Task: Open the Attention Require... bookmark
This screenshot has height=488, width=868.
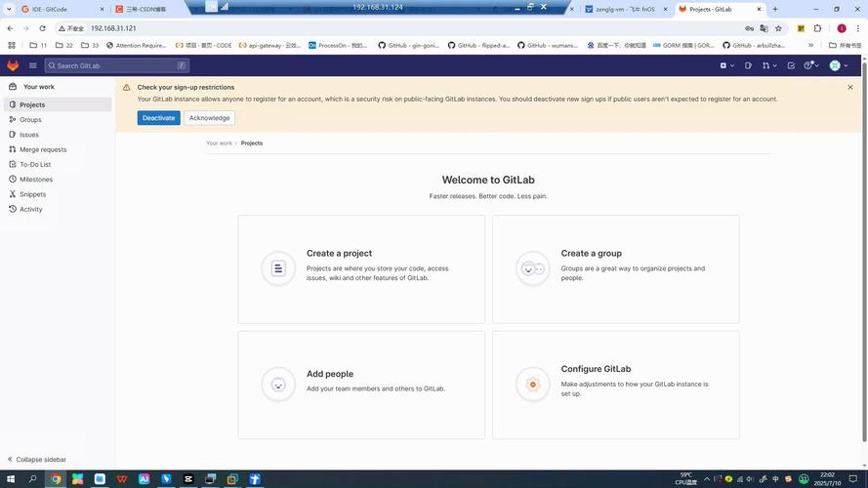Action: click(x=136, y=45)
